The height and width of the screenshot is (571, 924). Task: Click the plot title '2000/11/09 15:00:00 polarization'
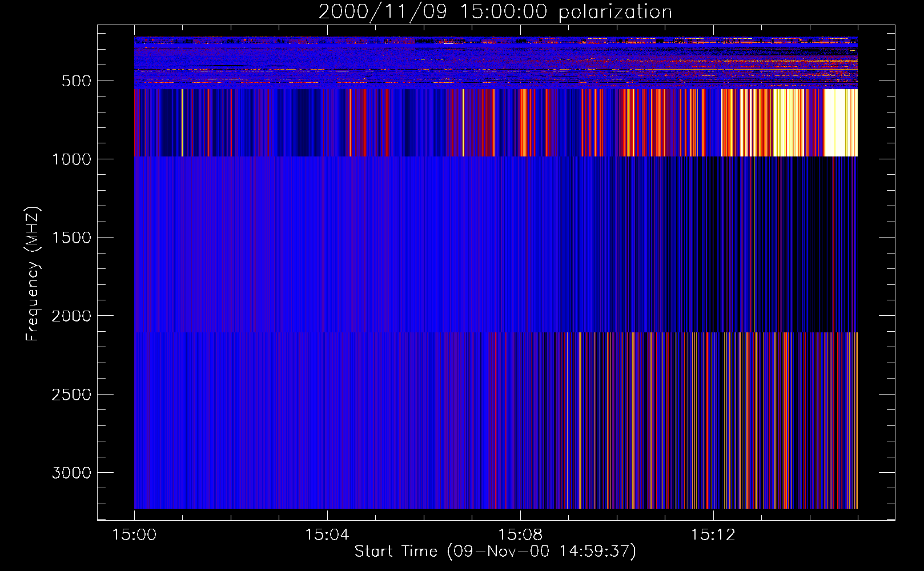[x=495, y=11]
